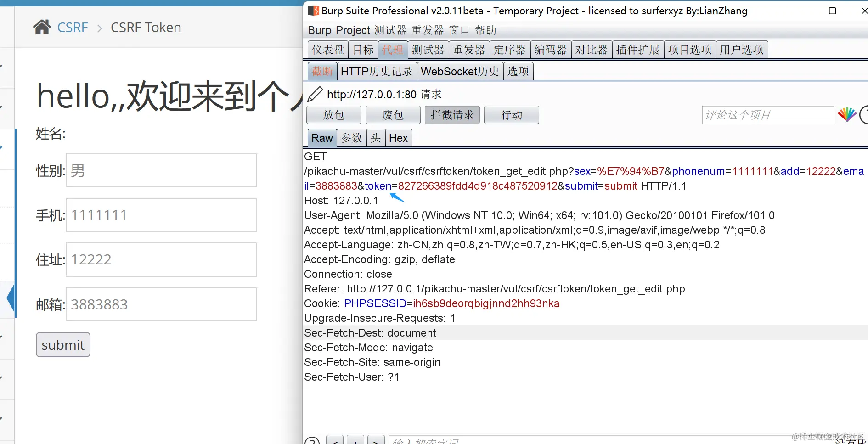The width and height of the screenshot is (868, 444).
Task: Click the pencil edit icon beside request URL
Action: tap(315, 94)
